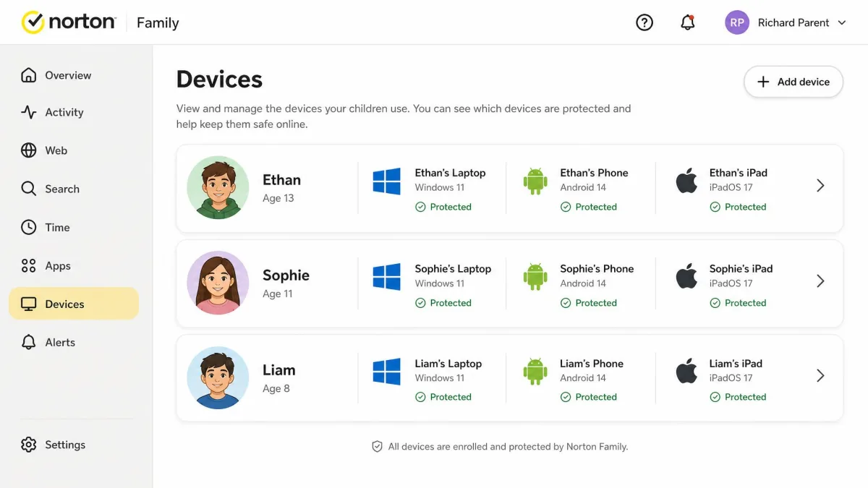Click the Devices page heading
This screenshot has width=868, height=488.
[219, 80]
